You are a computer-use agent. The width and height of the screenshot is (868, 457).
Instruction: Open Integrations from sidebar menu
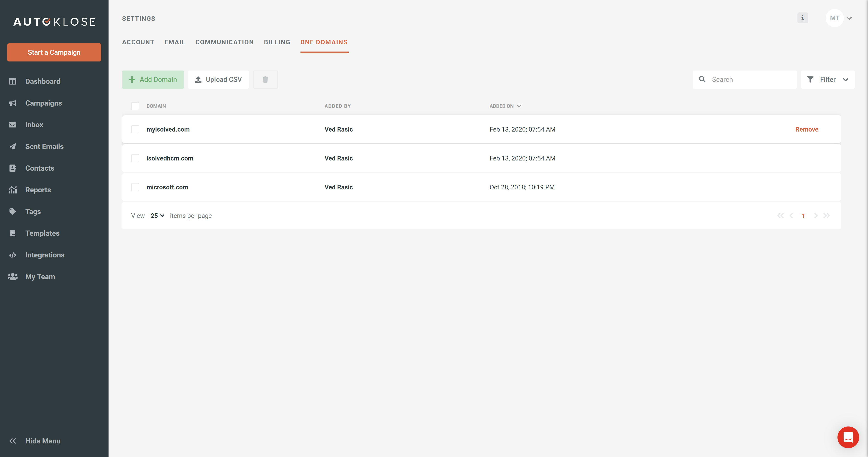click(x=45, y=255)
